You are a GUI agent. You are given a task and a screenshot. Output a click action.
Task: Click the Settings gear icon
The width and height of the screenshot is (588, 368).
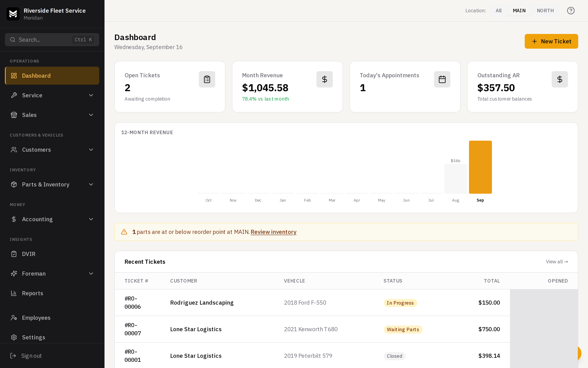point(14,337)
